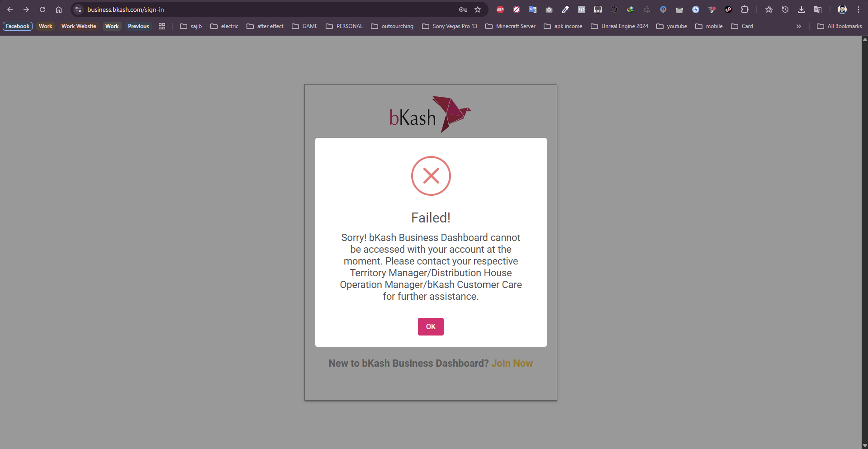The width and height of the screenshot is (868, 449).
Task: Open the Google Translate extension icon
Action: pyautogui.click(x=533, y=9)
